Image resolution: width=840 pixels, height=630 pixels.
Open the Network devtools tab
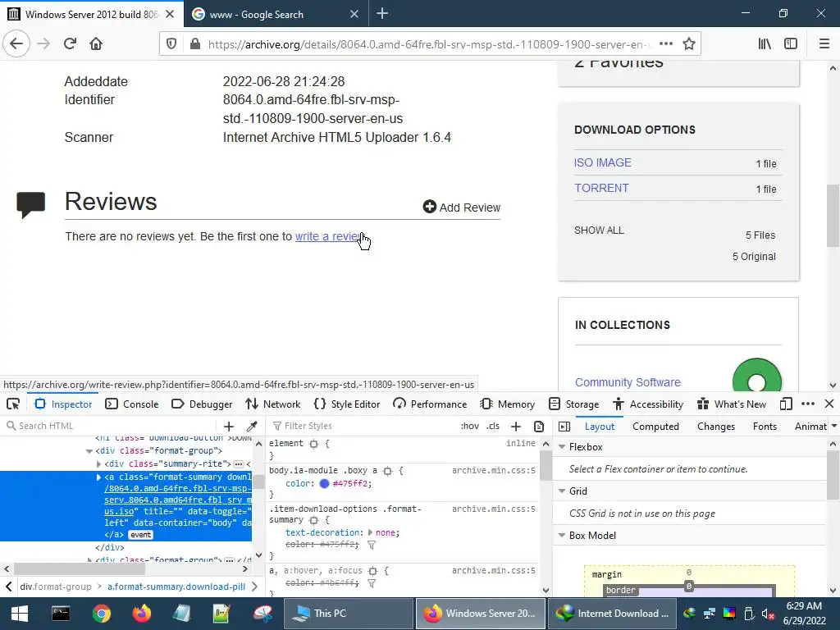[272, 404]
